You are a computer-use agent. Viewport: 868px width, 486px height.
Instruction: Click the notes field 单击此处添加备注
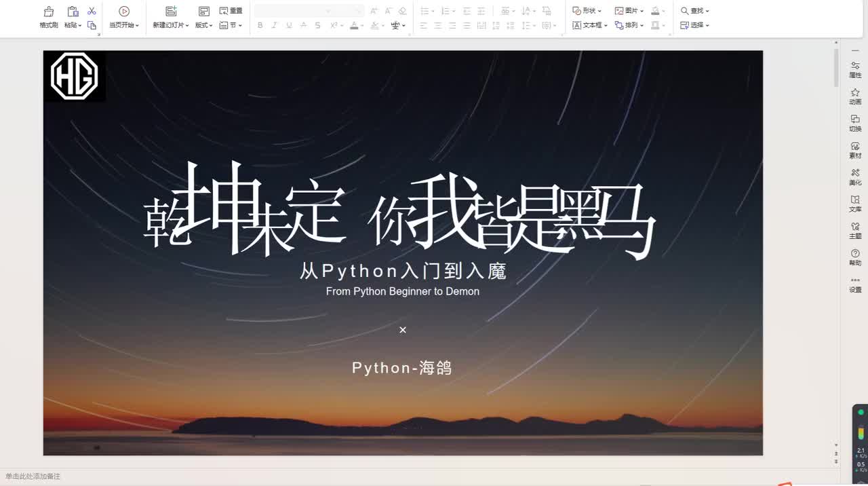[x=33, y=476]
